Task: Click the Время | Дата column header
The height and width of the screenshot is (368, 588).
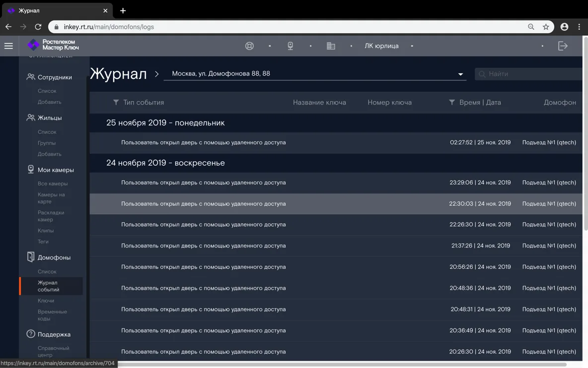Action: click(x=480, y=102)
